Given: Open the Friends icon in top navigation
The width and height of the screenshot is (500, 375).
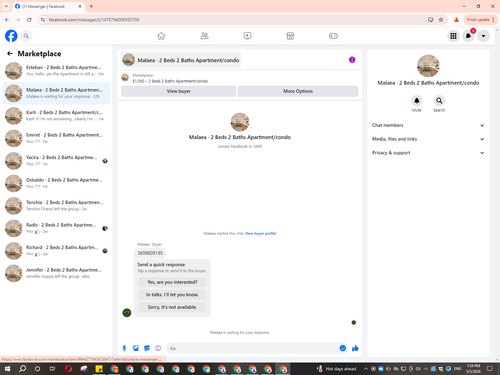Looking at the screenshot, I should click(204, 36).
